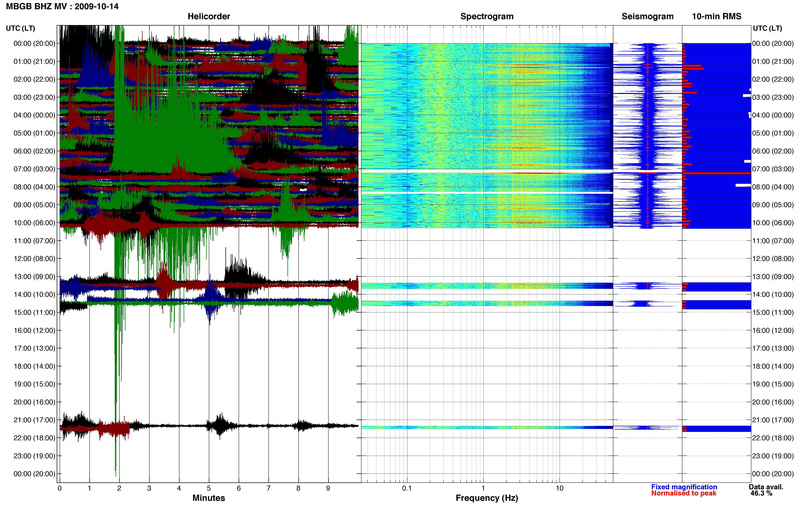This screenshot has height=508, width=812.
Task: Click the helicorder-side 22:00 (18:00) time label
Action: click(x=34, y=438)
